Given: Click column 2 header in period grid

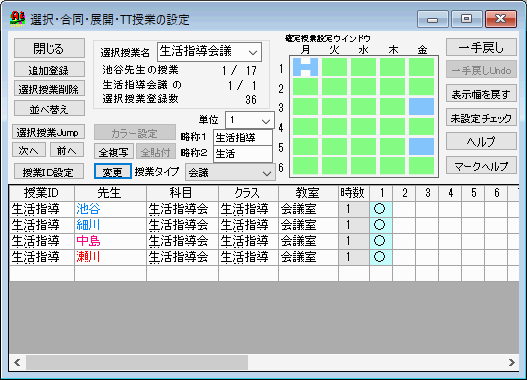Looking at the screenshot, I should point(404,193).
